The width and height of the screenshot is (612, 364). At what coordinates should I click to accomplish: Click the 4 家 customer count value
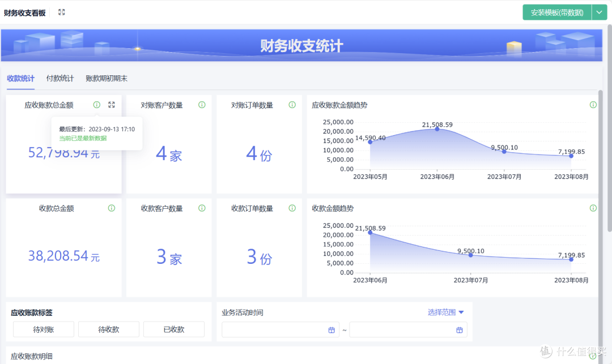click(169, 154)
